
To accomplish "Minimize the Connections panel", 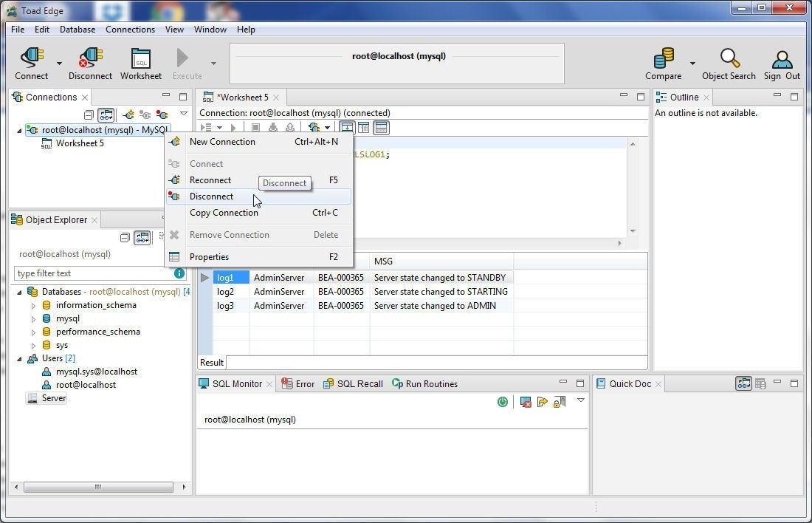I will pos(165,95).
